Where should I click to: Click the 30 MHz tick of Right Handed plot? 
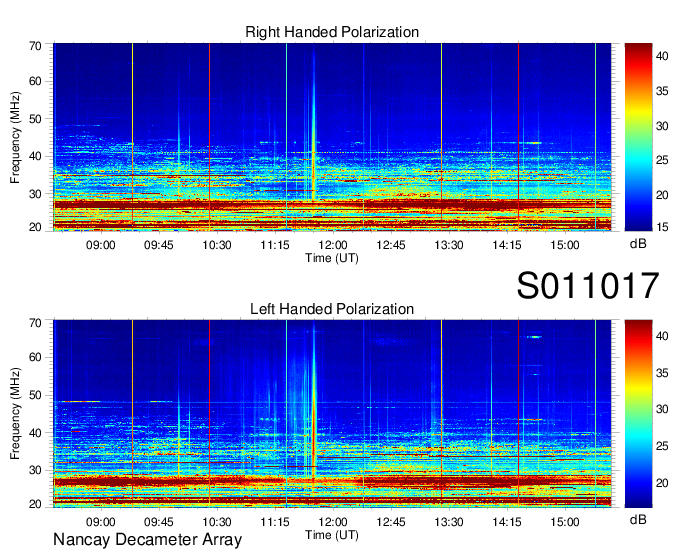coord(35,194)
